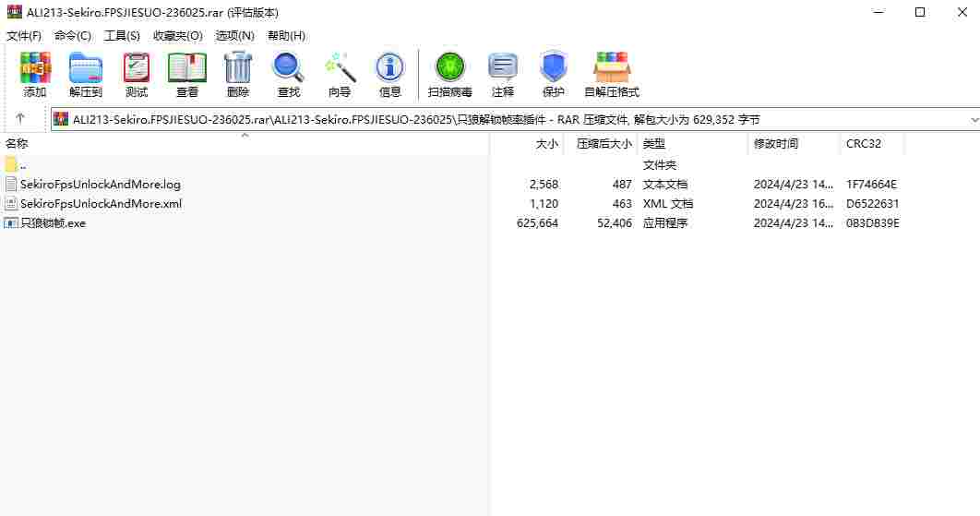Viewport: 980px width, 516px height.
Task: Open the 收藏夹(O) menu
Action: click(177, 36)
